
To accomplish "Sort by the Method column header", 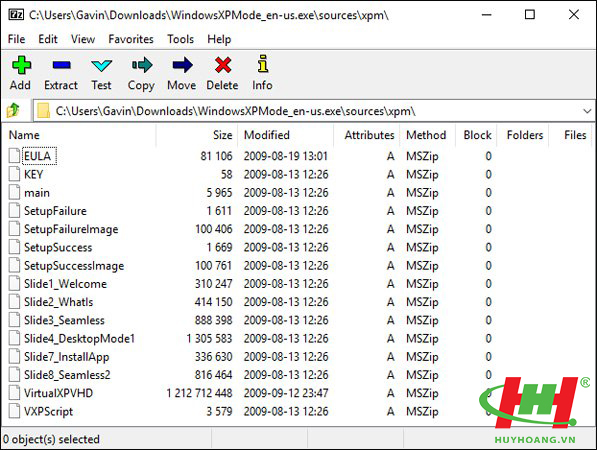I will pyautogui.click(x=428, y=135).
